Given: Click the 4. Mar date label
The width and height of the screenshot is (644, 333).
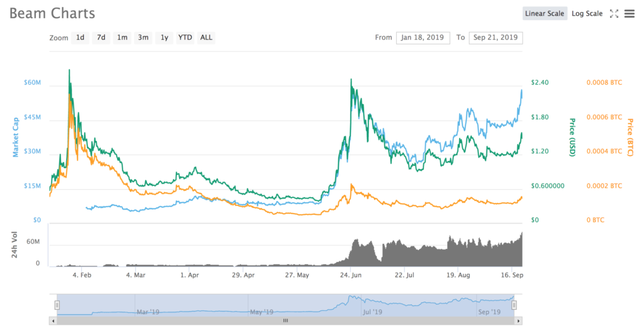Looking at the screenshot, I should (136, 275).
